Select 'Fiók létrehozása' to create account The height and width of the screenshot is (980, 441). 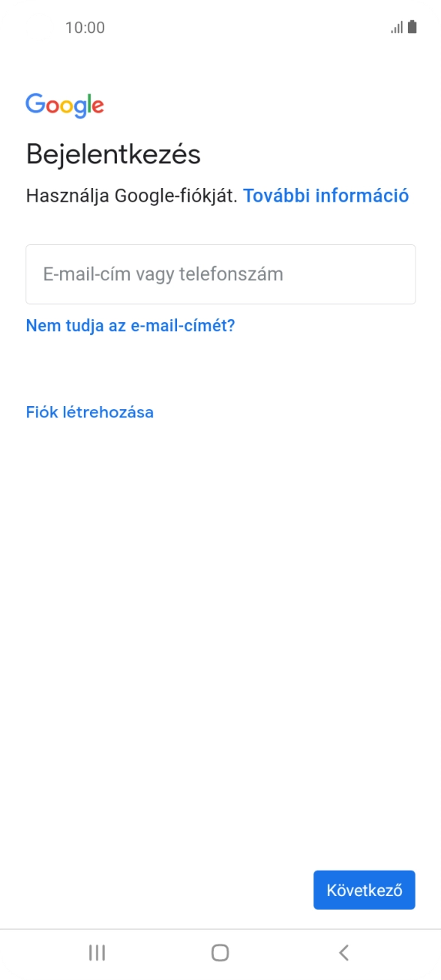[x=90, y=411]
